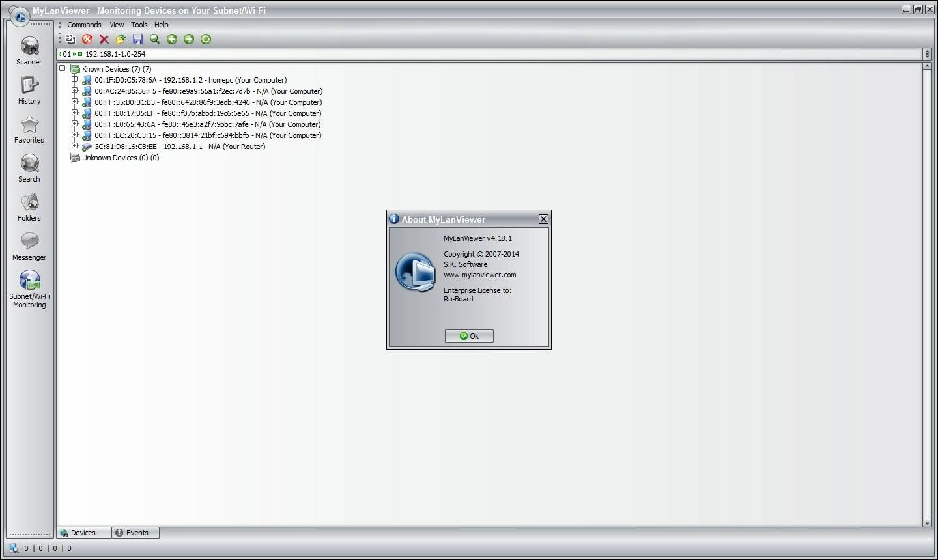
Task: Select Unknown Devices (0) (0) label
Action: [121, 158]
